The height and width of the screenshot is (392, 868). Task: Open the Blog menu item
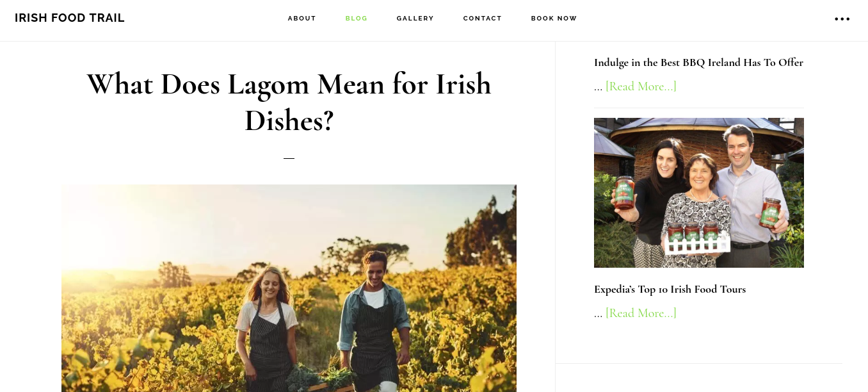(357, 19)
